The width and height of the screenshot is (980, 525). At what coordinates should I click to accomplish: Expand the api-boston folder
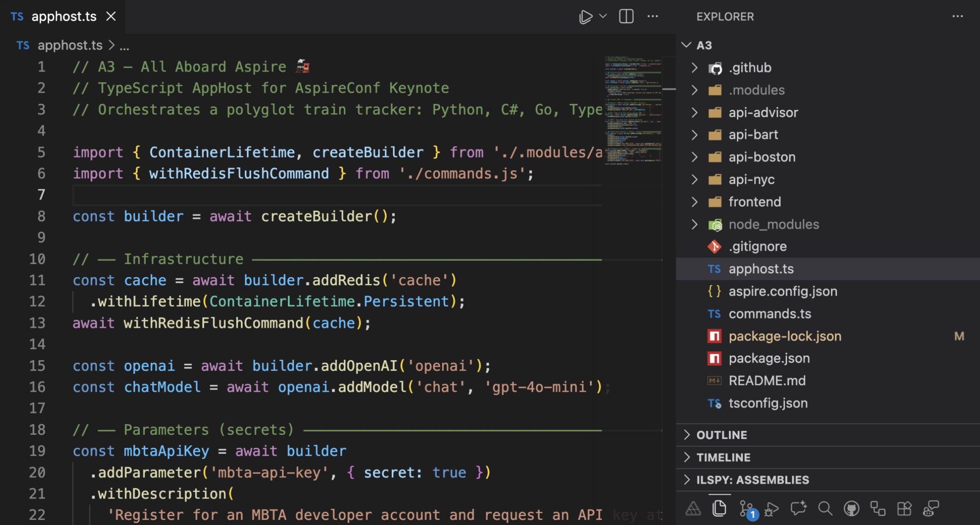[x=695, y=157]
